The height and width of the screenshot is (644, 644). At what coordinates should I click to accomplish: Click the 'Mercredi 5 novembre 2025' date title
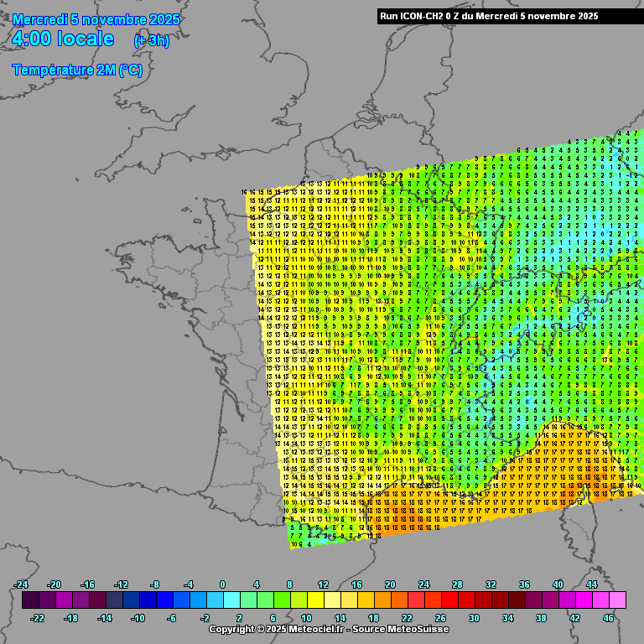click(x=96, y=19)
